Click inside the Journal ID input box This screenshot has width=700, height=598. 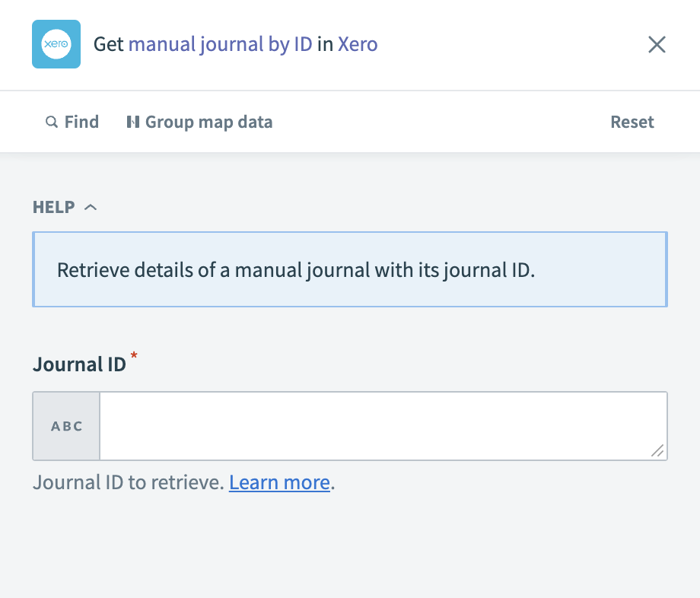pos(380,426)
